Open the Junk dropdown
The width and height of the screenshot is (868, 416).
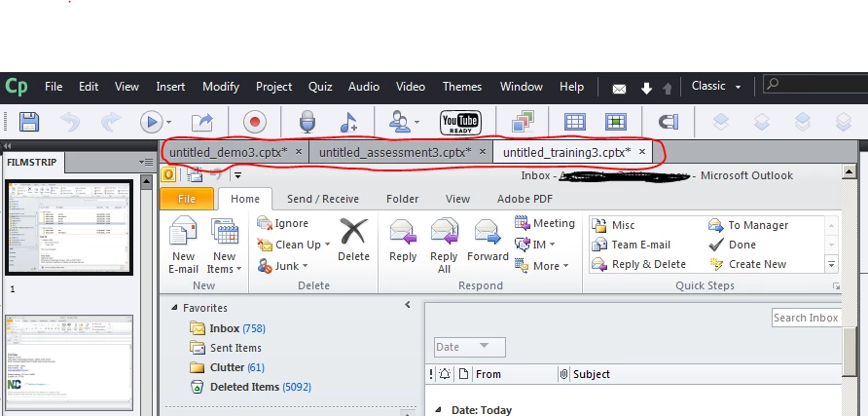(x=305, y=266)
